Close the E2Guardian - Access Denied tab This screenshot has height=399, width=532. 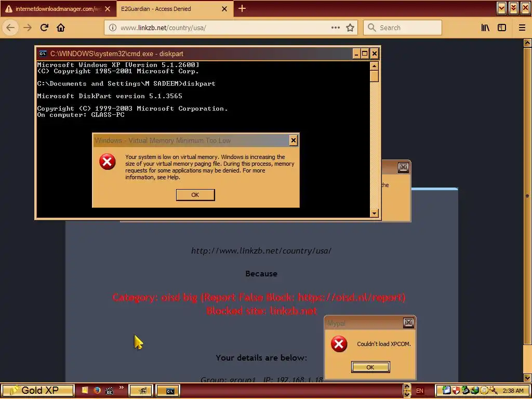(x=224, y=9)
